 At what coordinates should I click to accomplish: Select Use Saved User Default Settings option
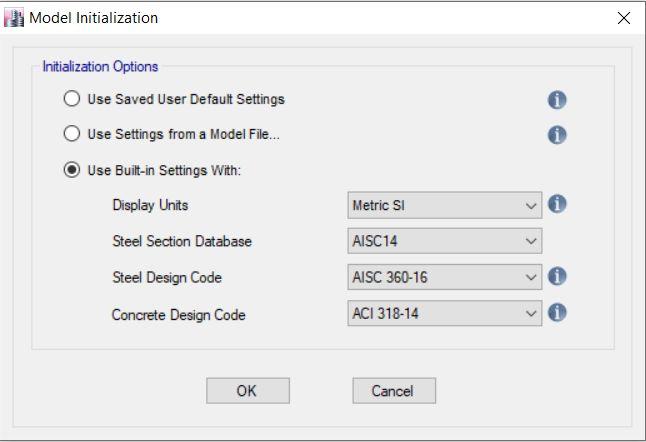tap(71, 100)
